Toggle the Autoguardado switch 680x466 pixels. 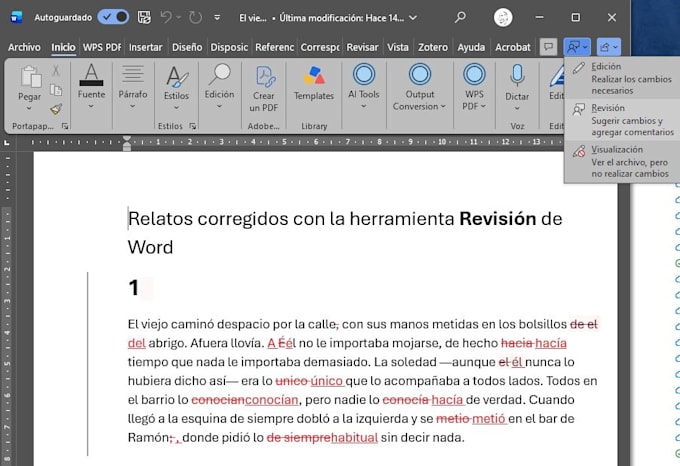tap(114, 17)
